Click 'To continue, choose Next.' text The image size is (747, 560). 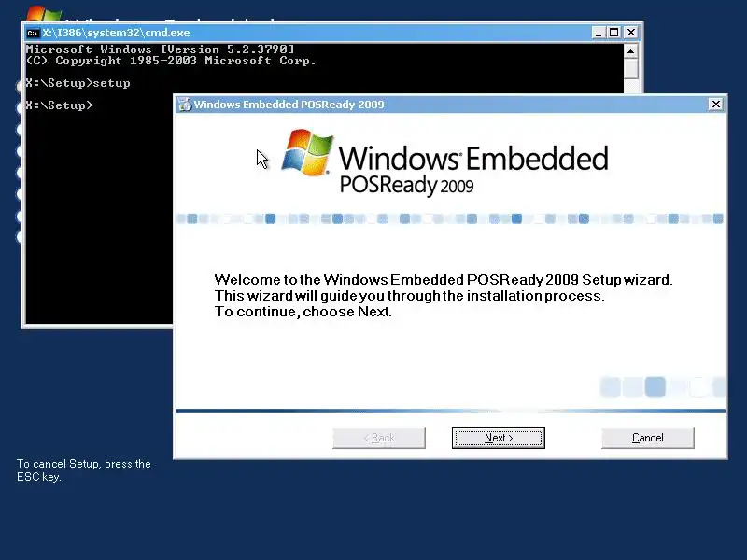[303, 312]
